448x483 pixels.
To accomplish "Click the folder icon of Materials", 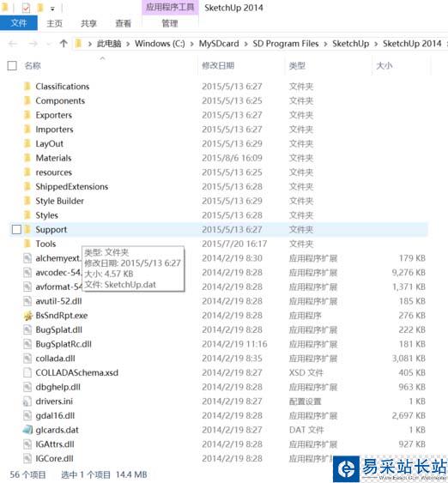I will (x=27, y=158).
